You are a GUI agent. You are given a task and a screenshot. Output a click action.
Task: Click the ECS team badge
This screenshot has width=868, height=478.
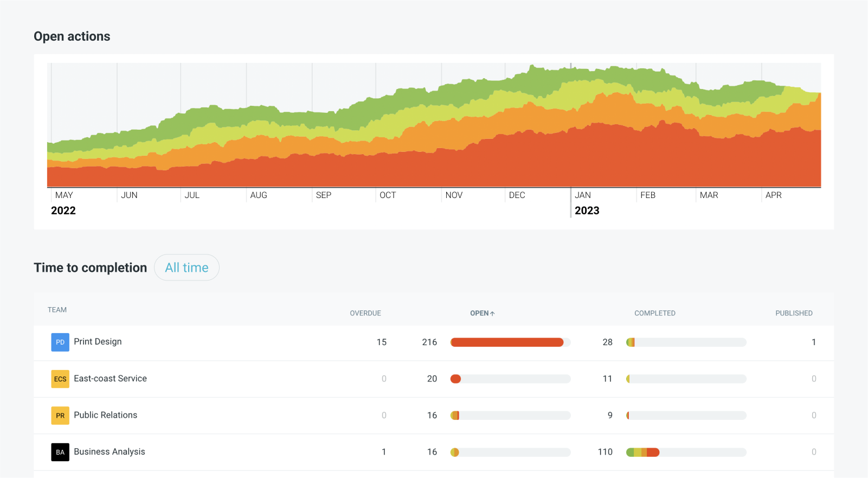60,379
